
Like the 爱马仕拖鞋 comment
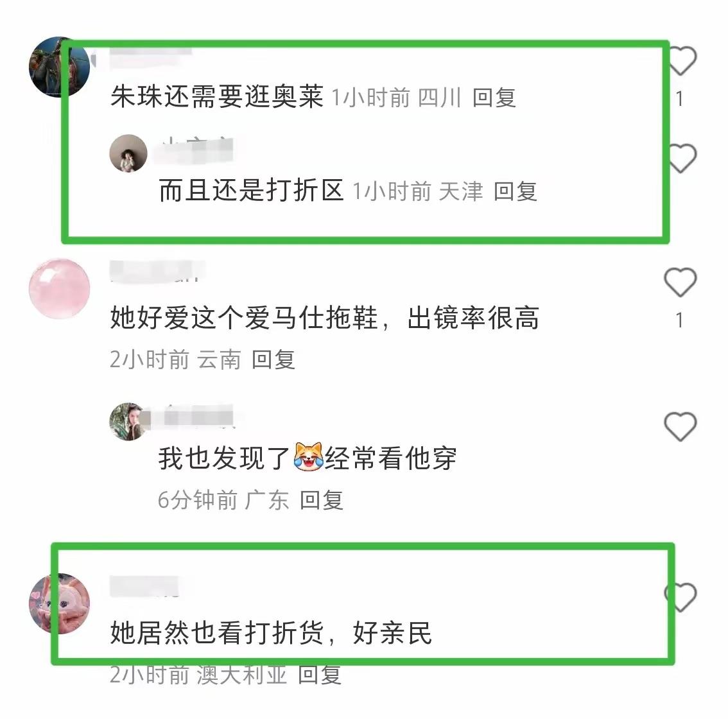pyautogui.click(x=680, y=282)
